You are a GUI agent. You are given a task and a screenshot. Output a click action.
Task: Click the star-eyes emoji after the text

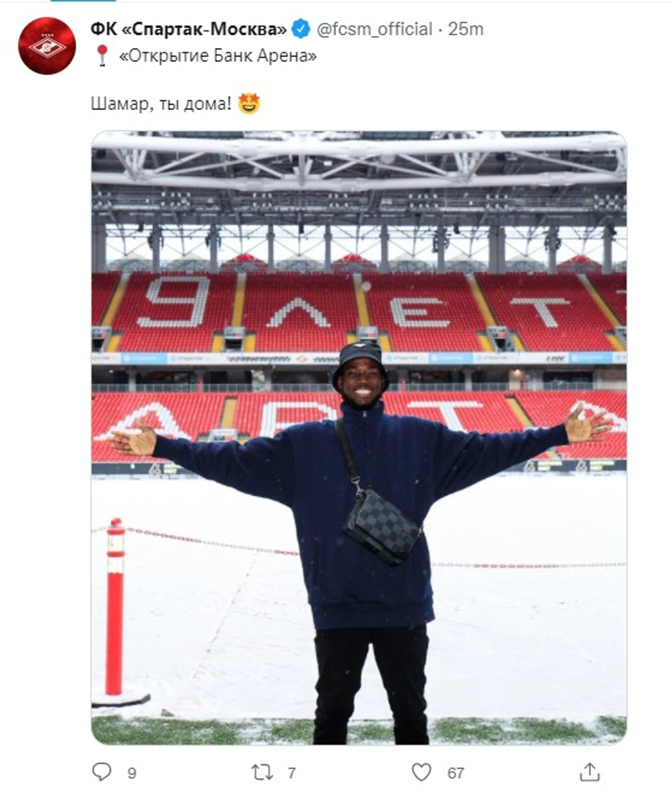pos(249,104)
